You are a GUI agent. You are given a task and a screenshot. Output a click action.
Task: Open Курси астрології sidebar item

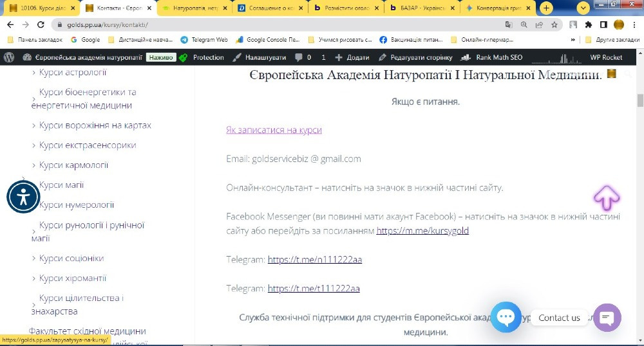73,73
